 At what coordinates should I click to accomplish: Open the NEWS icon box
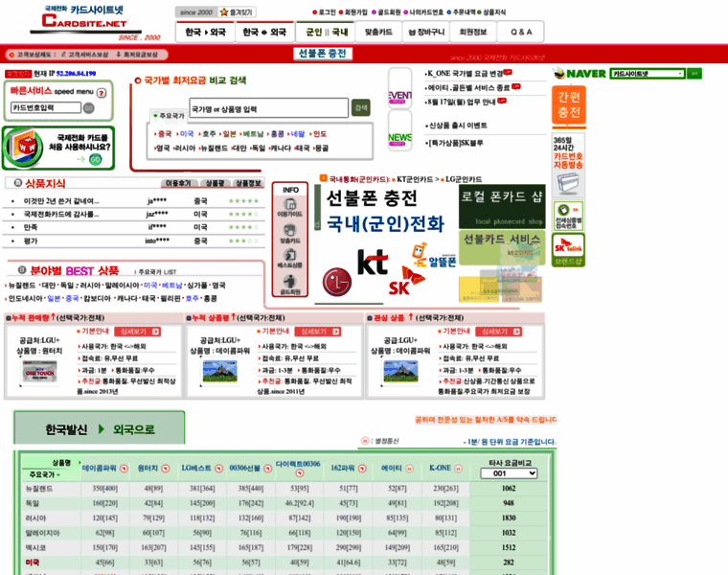tap(399, 131)
